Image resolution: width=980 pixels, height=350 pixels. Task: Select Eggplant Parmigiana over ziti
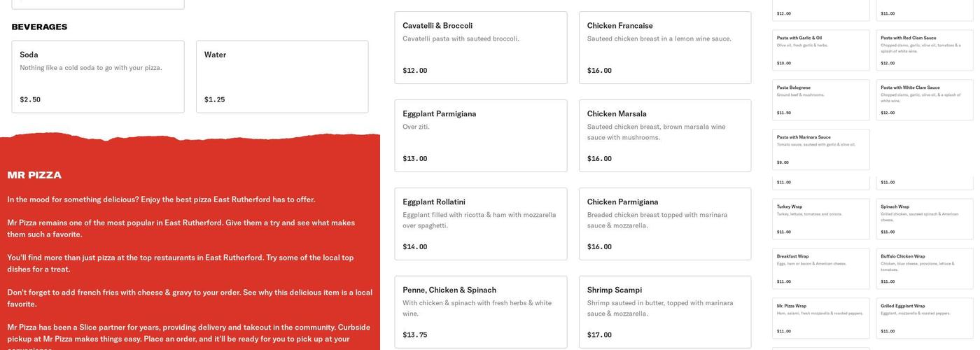pyautogui.click(x=481, y=136)
